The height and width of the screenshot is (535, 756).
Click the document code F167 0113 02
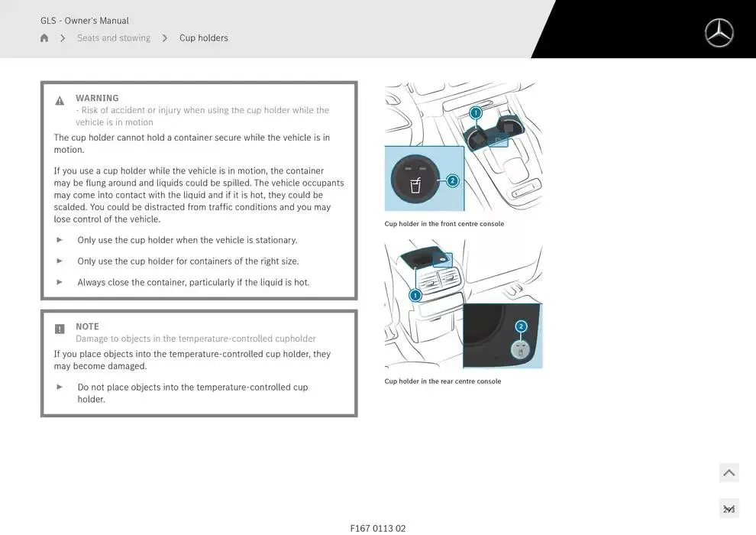pos(378,528)
